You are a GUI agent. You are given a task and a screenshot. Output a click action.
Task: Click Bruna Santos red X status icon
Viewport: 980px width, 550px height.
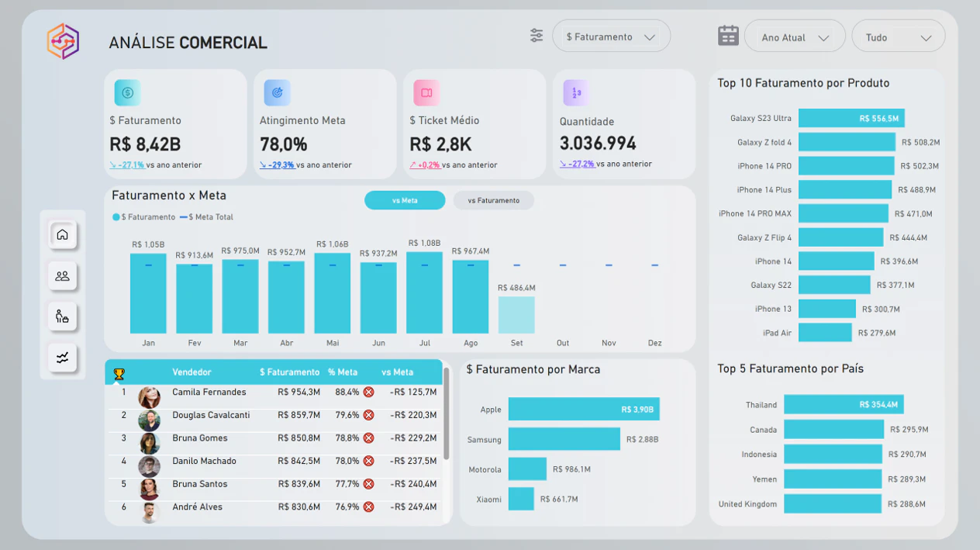click(368, 484)
